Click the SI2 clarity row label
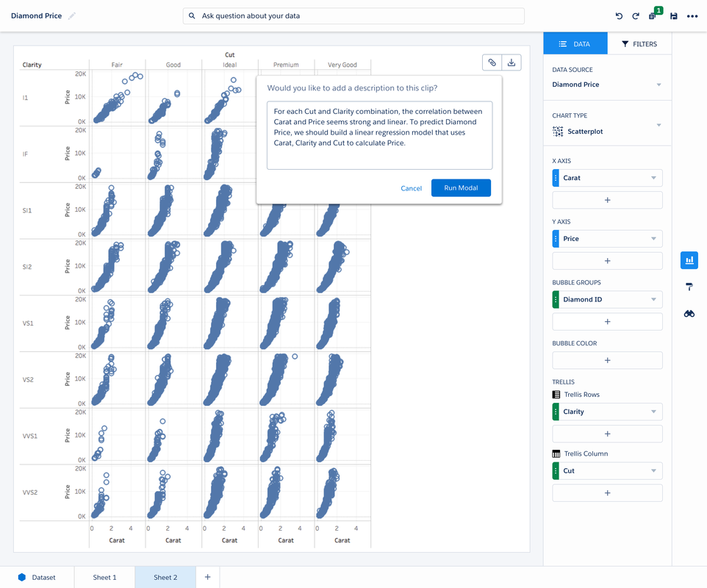This screenshot has height=588, width=707. coord(27,267)
